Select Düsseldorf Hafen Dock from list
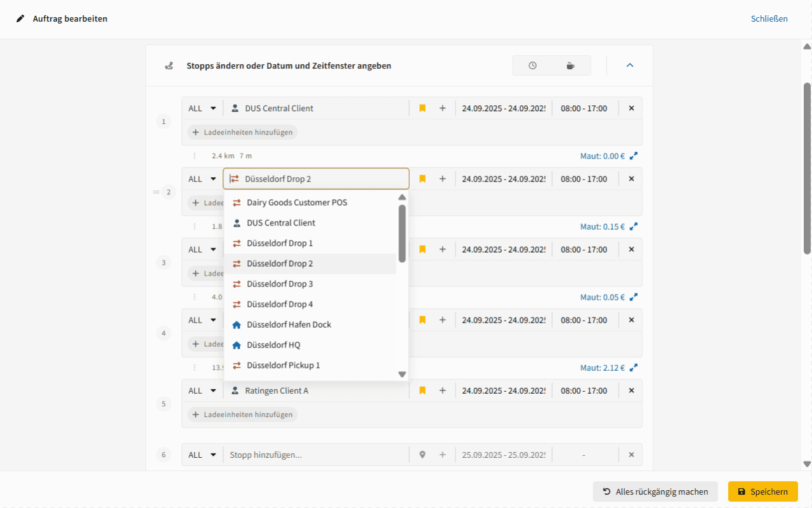 pos(289,324)
